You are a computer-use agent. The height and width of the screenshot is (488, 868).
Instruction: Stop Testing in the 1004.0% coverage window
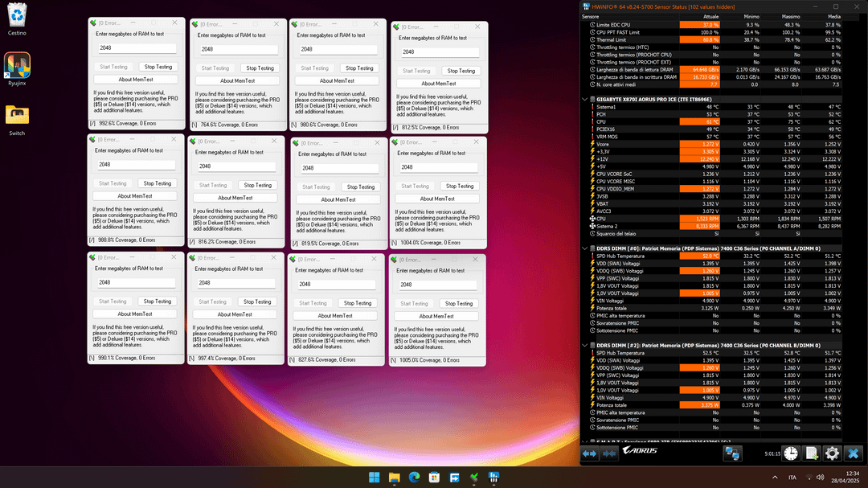460,187
